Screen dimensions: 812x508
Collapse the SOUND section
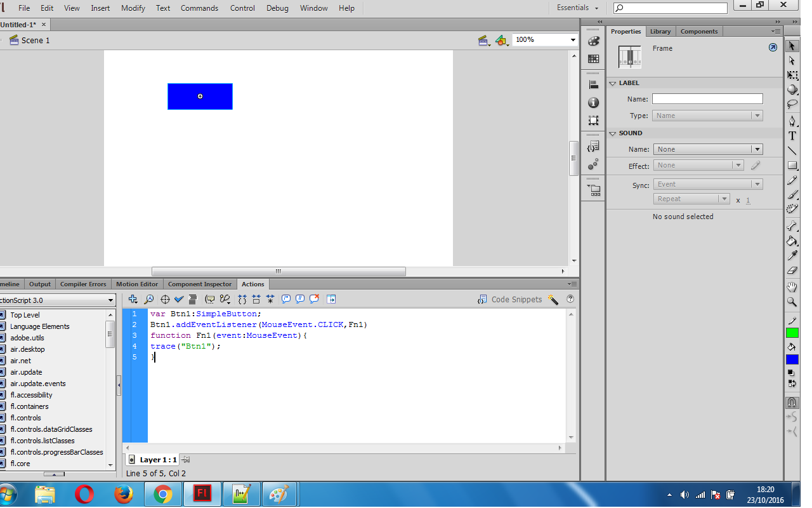[x=613, y=133]
